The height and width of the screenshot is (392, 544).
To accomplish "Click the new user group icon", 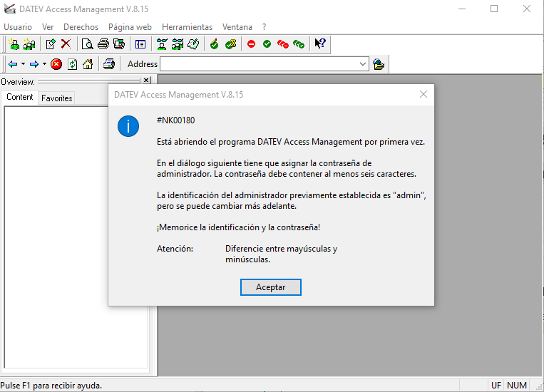I will pos(29,44).
